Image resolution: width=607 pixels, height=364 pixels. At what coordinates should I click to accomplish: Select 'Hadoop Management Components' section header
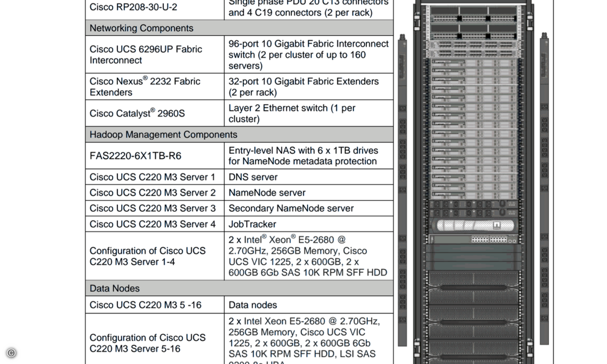click(239, 134)
